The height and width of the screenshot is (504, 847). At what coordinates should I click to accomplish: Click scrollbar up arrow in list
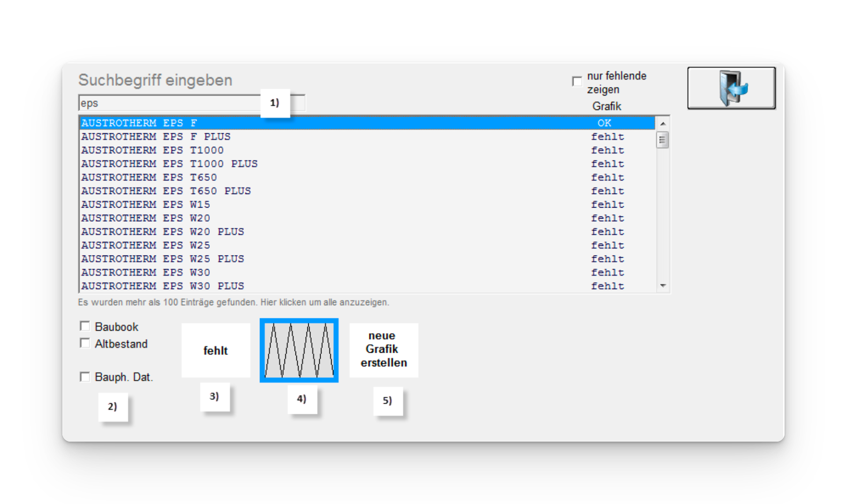pos(663,124)
